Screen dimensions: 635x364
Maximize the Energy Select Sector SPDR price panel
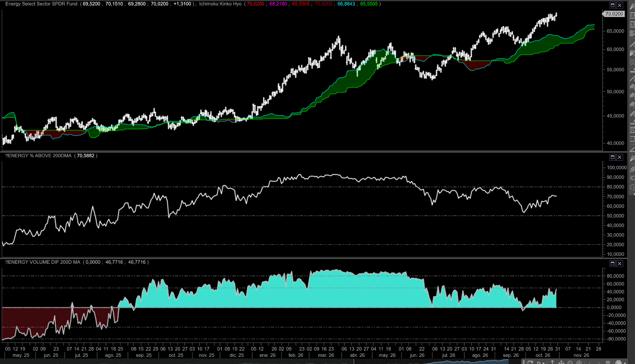pyautogui.click(x=612, y=5)
